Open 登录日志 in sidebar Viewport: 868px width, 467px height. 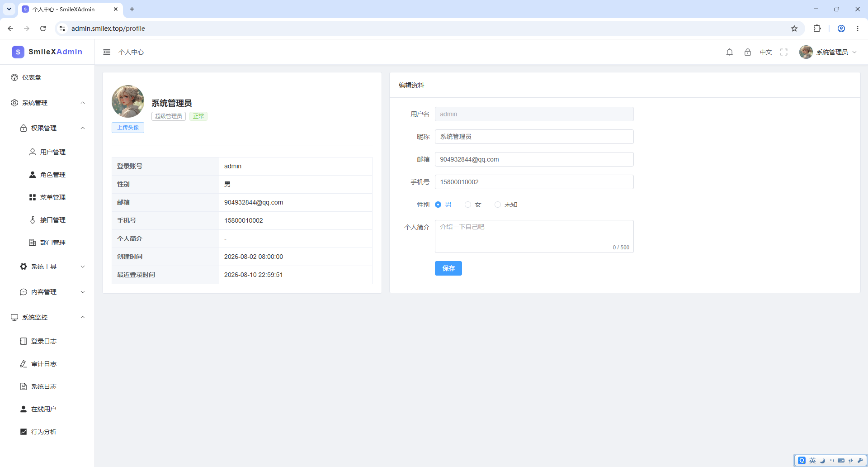click(47, 341)
